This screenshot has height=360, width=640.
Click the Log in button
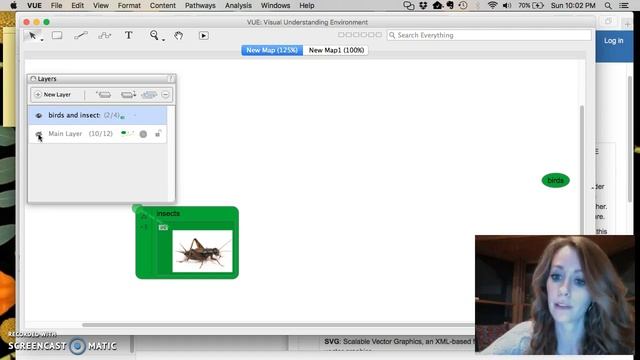coord(613,41)
